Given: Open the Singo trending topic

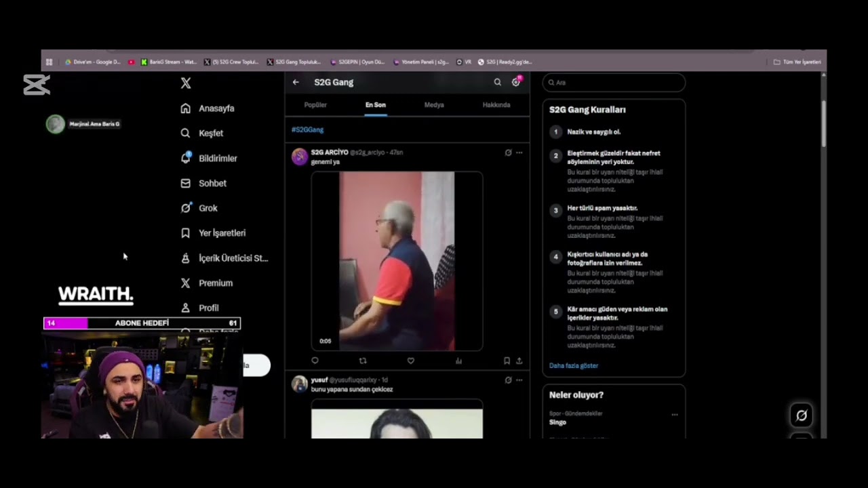Looking at the screenshot, I should tap(558, 422).
